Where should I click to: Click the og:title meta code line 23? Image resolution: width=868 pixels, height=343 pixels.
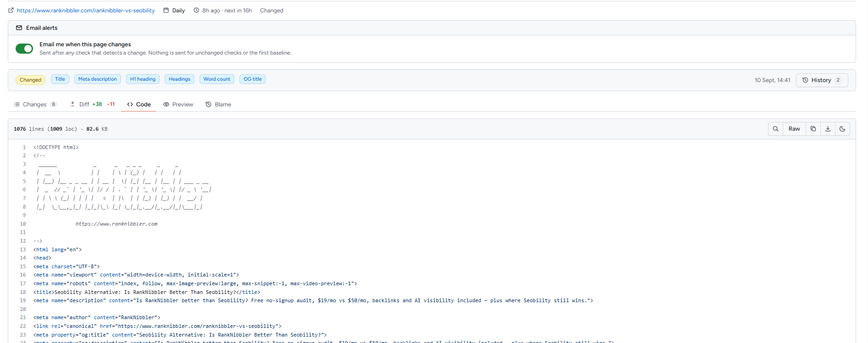click(180, 335)
